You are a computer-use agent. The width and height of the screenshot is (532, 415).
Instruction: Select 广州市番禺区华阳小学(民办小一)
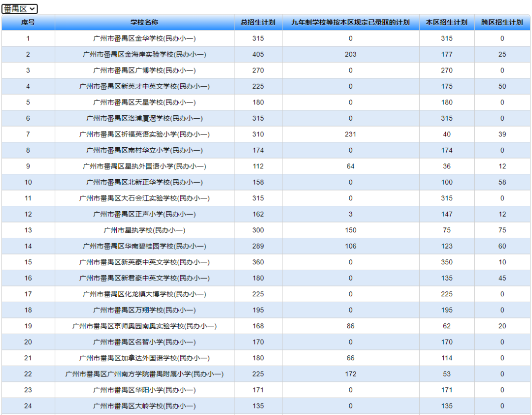click(x=144, y=390)
